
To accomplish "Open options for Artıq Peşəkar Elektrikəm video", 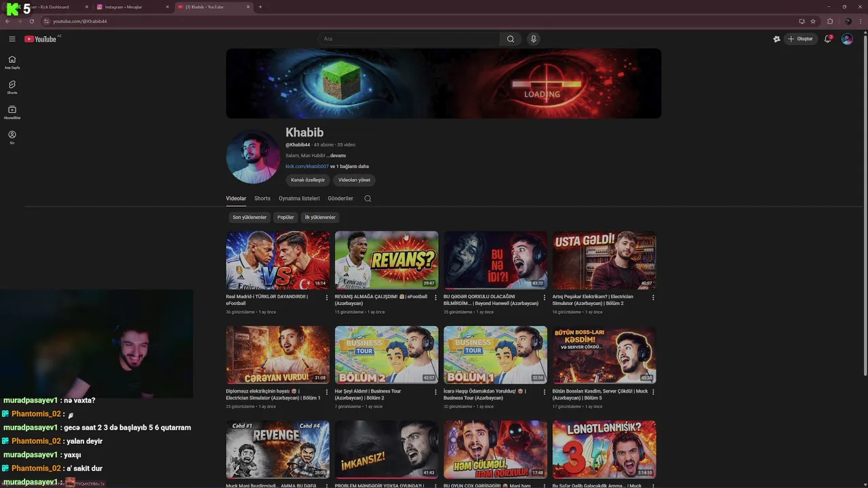I will [653, 298].
